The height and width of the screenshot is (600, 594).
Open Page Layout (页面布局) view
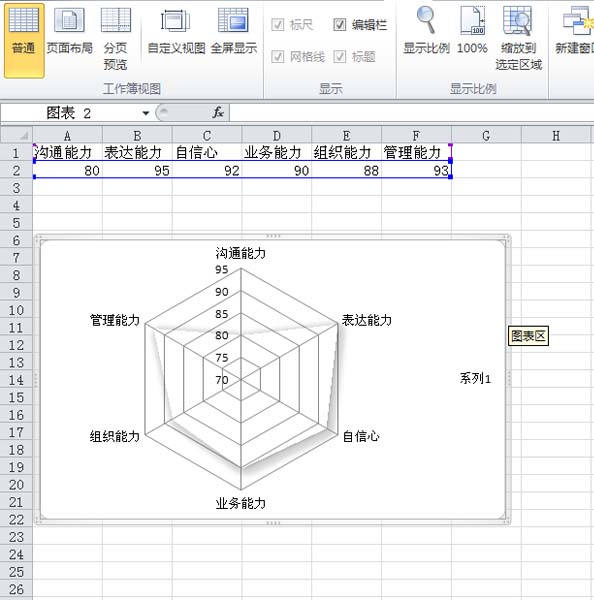69,33
